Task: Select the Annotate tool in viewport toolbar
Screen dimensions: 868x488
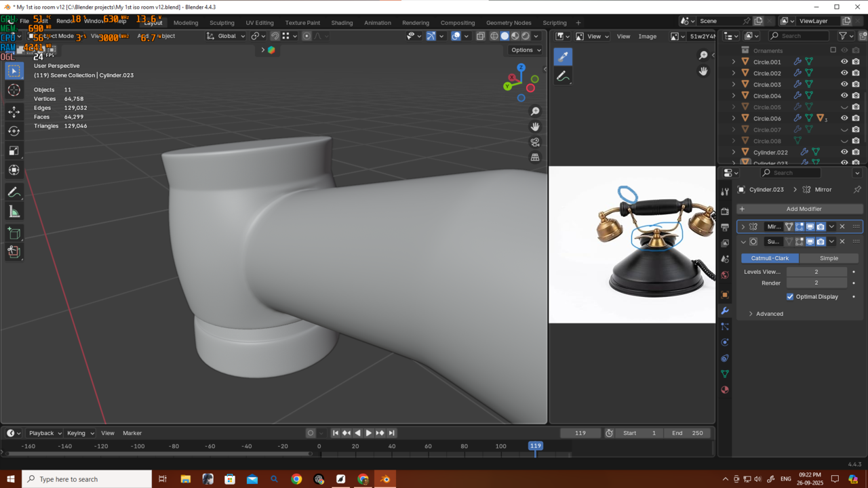Action: point(14,192)
